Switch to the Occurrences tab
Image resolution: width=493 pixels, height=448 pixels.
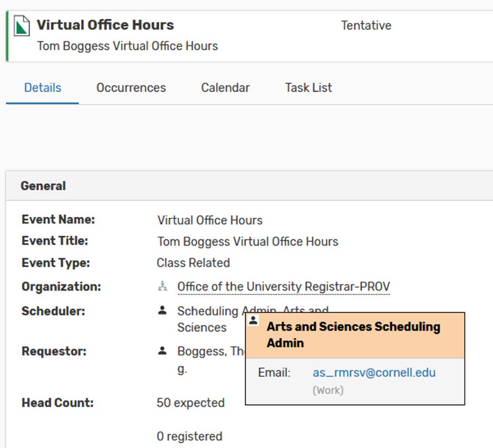(x=131, y=87)
